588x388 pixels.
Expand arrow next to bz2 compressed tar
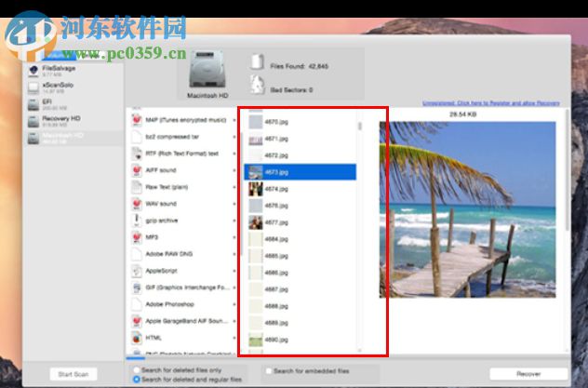[x=234, y=137]
